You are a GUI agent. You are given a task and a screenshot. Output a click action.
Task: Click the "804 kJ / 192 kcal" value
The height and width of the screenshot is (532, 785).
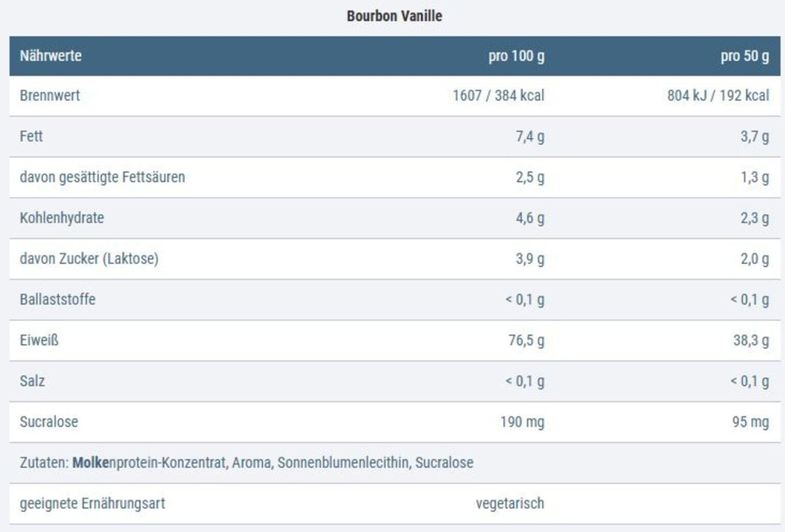click(717, 96)
